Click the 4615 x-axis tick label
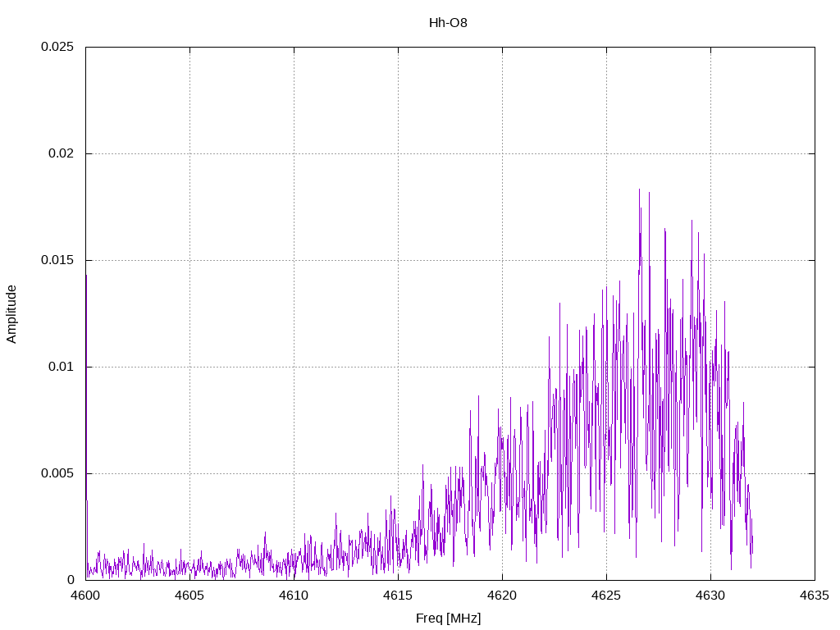The image size is (840, 630). [398, 596]
